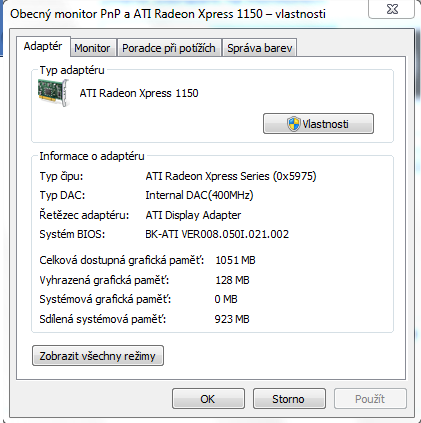The width and height of the screenshot is (421, 423).
Task: Click the UAC shield icon on Vlastnosti
Action: click(294, 124)
